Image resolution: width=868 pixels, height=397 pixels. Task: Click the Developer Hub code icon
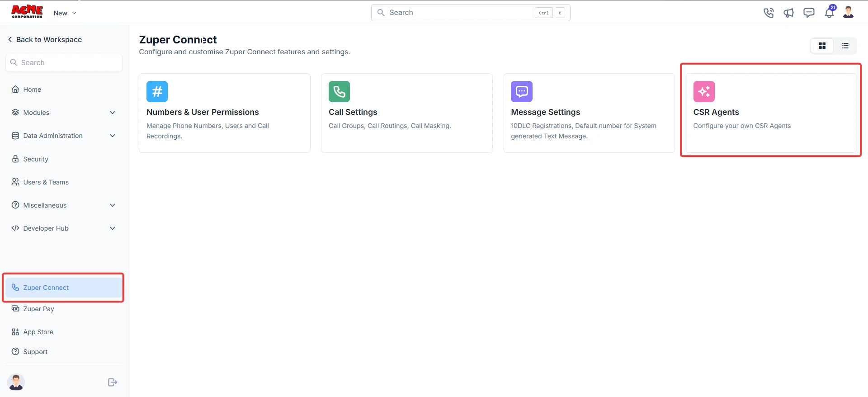click(15, 228)
